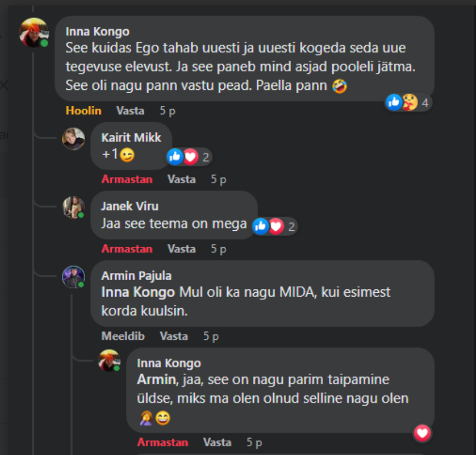Screen dimensions: 476x455
Task: Open Janek Viru's profile avatar
Action: point(73,208)
